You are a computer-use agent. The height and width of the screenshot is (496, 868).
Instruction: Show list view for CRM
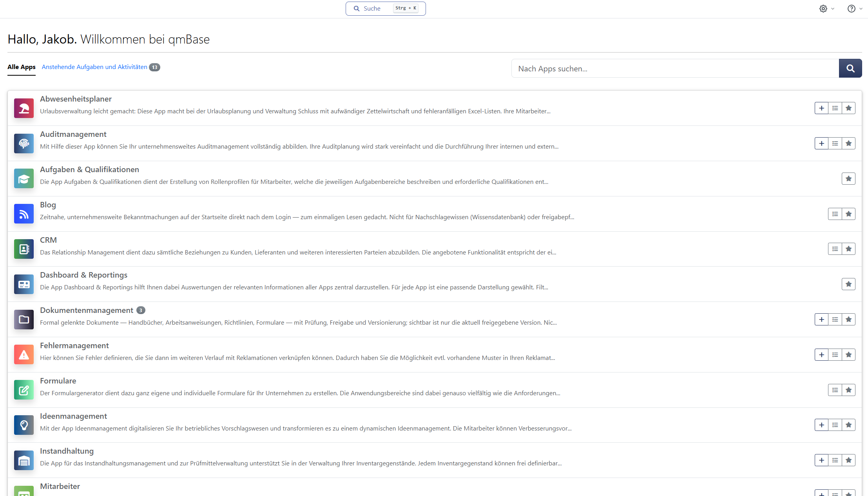[x=835, y=249]
